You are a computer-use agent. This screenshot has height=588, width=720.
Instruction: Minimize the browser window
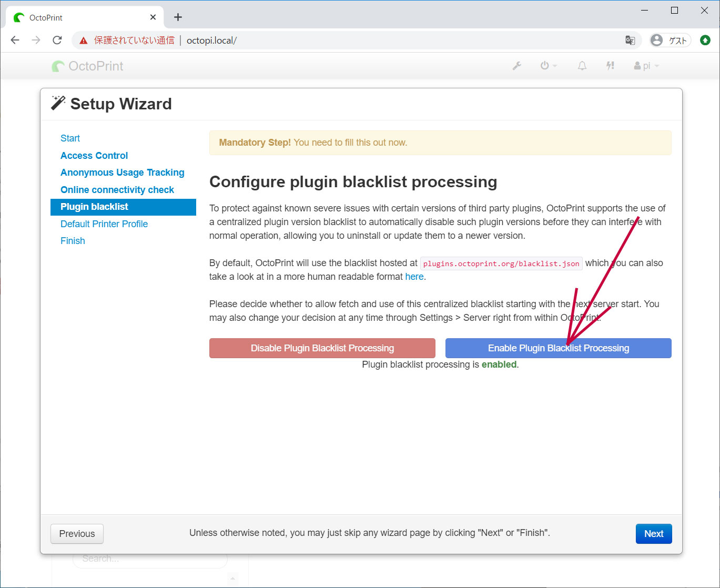coord(644,11)
